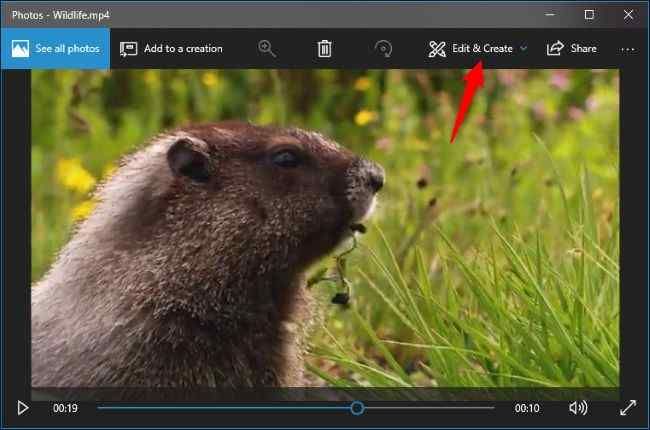
Task: Click the 00:10 remaining time label
Action: click(527, 408)
